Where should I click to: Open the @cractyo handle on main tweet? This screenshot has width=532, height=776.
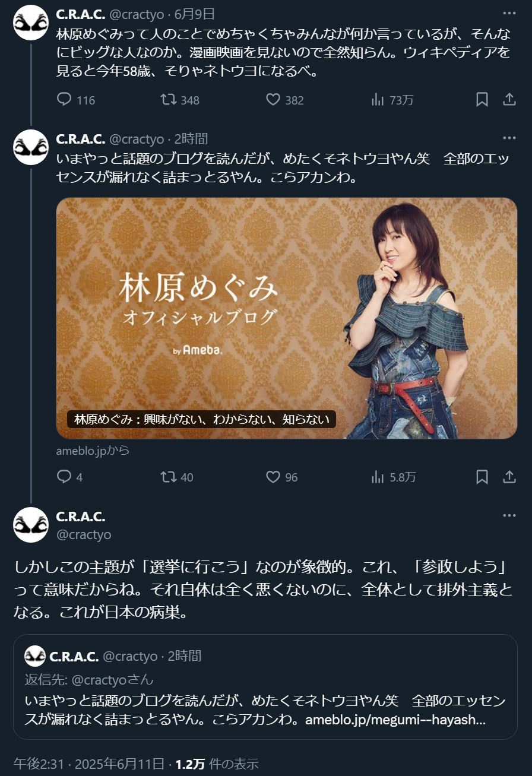(84, 534)
